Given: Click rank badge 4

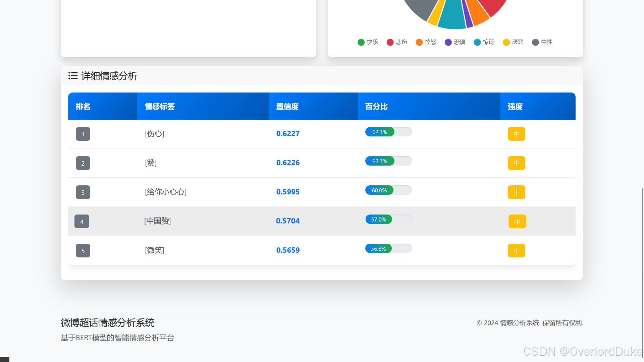Looking at the screenshot, I should 82,222.
